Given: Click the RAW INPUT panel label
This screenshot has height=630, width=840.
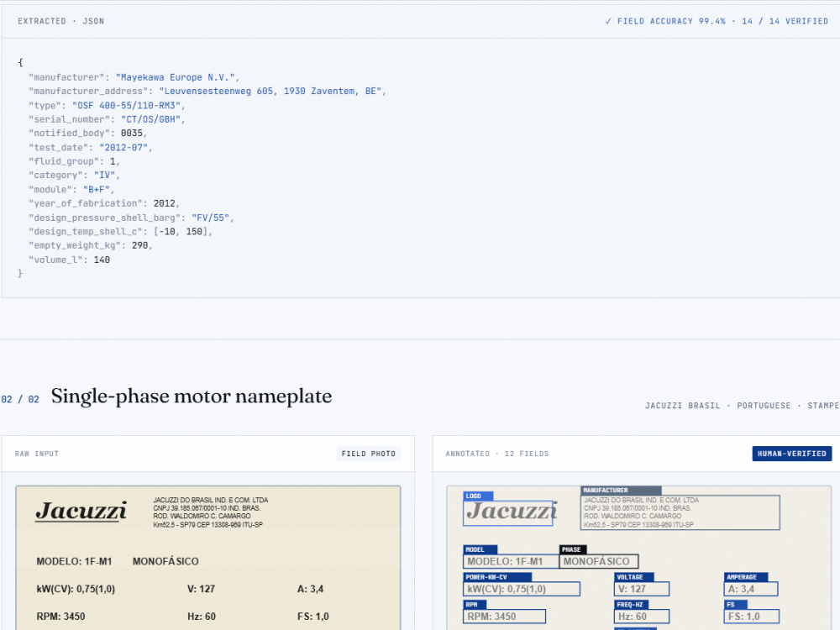Looking at the screenshot, I should coord(37,454).
